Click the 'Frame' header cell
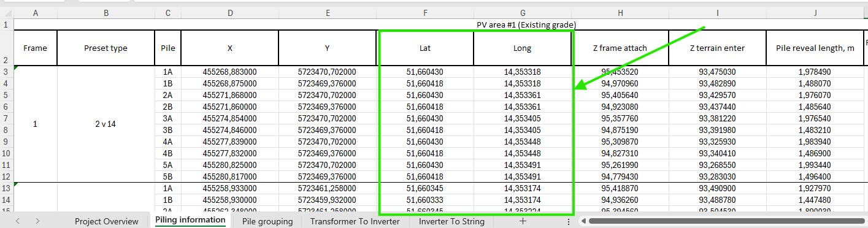Viewport: 868px width, 228px height. coord(35,48)
